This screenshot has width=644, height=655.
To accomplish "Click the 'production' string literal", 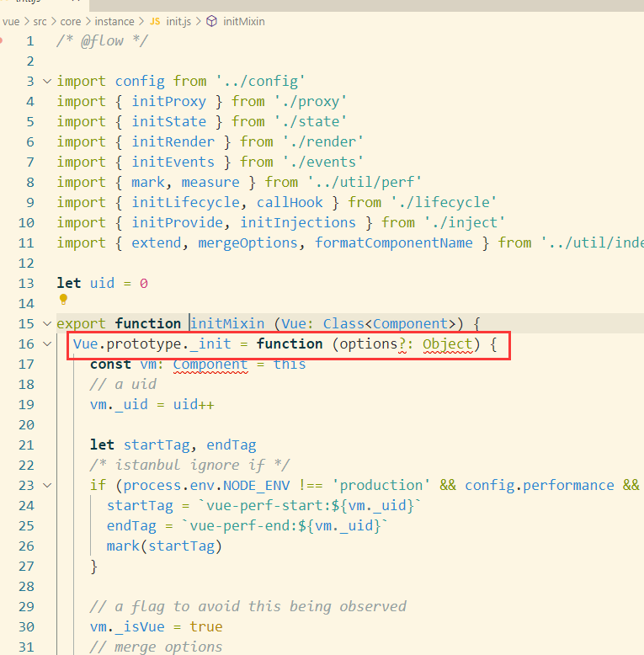I will 381,486.
